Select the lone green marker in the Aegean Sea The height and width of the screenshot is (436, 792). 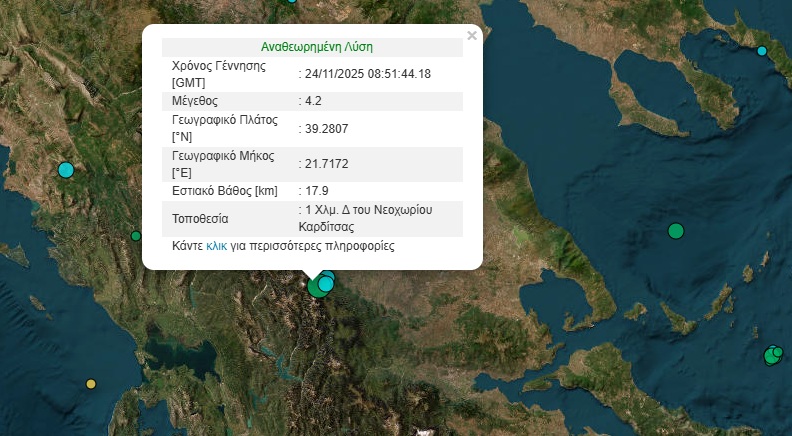(676, 231)
